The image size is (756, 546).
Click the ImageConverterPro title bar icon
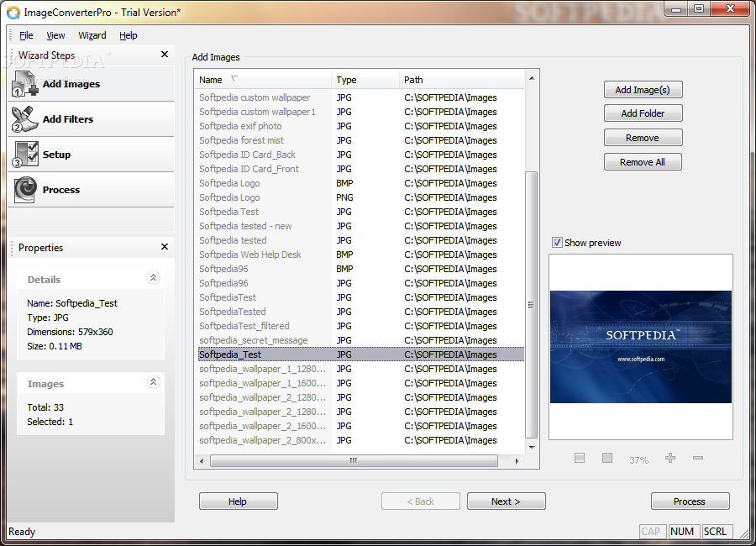click(13, 13)
